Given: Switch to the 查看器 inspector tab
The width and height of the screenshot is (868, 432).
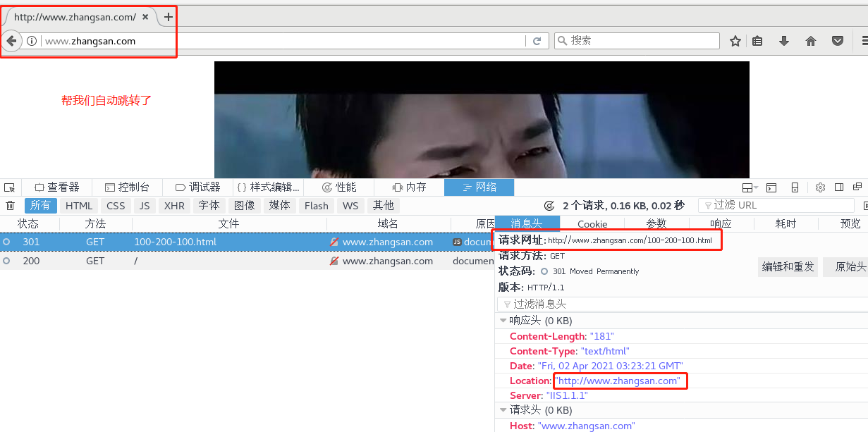Looking at the screenshot, I should (57, 187).
